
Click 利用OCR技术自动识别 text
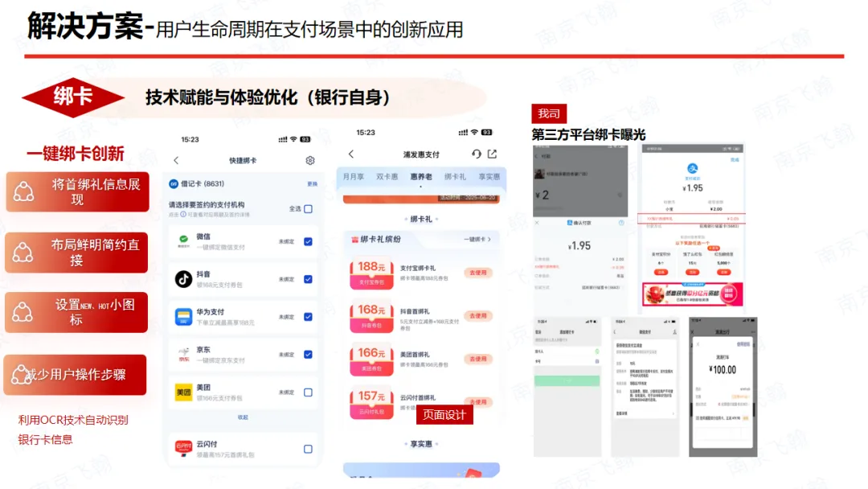(x=73, y=420)
